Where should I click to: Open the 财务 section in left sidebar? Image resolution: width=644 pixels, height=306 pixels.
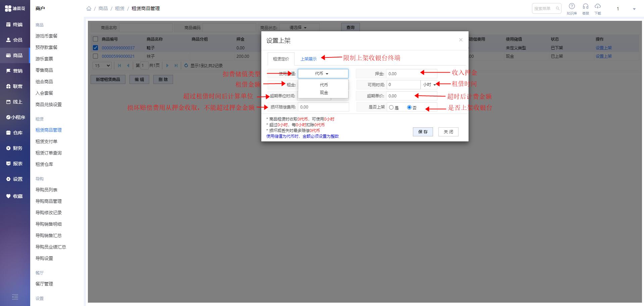[15, 148]
